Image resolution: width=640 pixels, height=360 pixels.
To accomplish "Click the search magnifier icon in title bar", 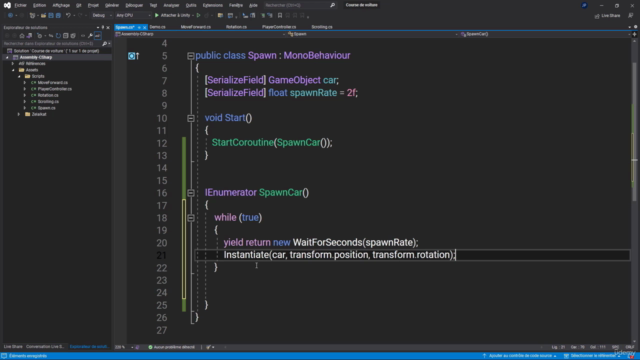I will click(332, 5).
